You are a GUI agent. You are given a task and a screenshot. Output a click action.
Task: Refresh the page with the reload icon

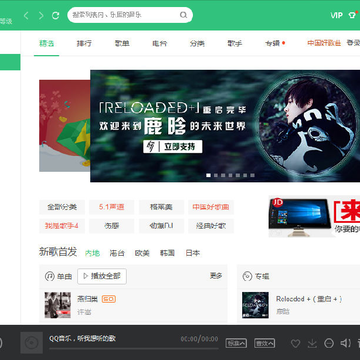tap(56, 15)
